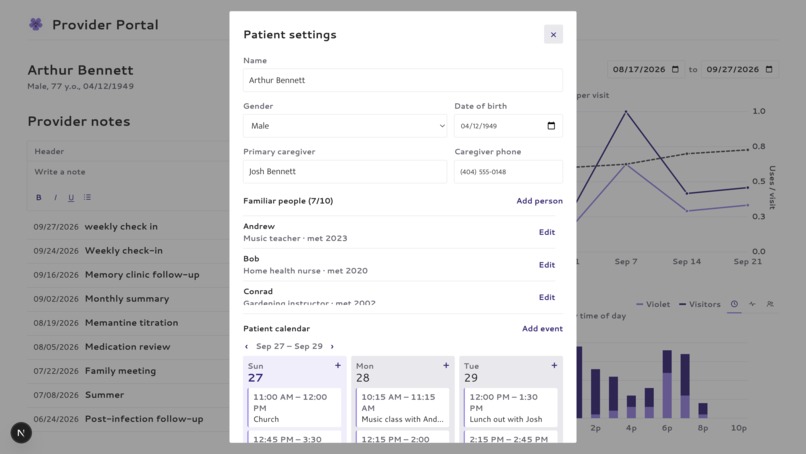Click the Sep 27 – Sep 29 range label
The image size is (806, 454).
point(289,347)
